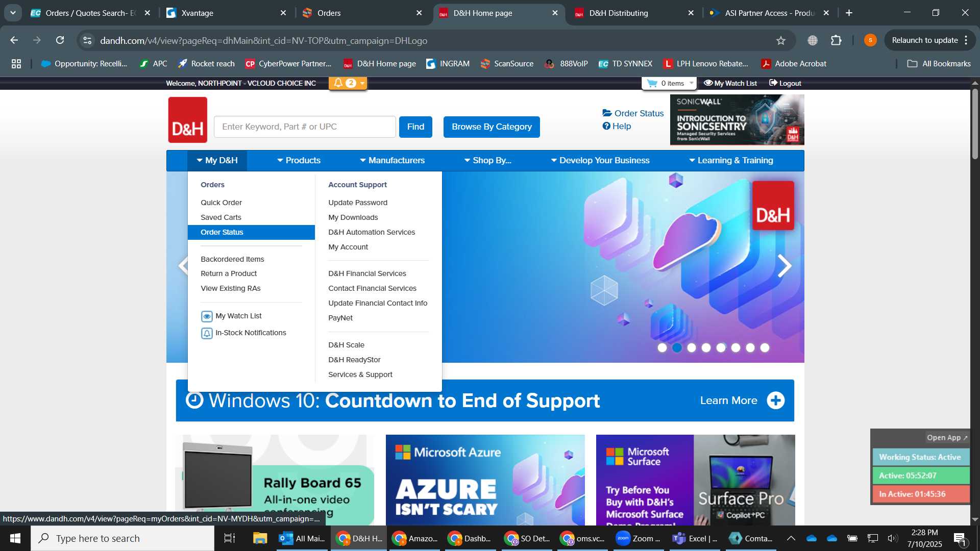980x551 pixels.
Task: Open View Existing RAs
Action: (x=231, y=288)
